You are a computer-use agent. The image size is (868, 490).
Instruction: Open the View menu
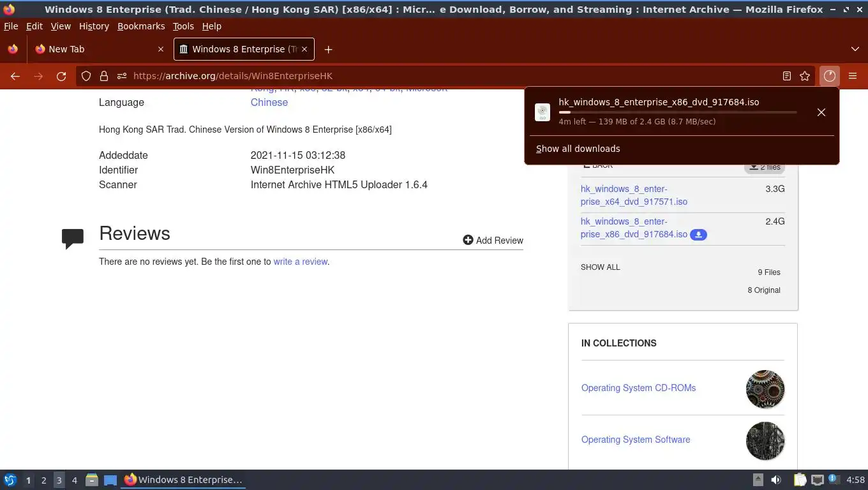click(61, 26)
